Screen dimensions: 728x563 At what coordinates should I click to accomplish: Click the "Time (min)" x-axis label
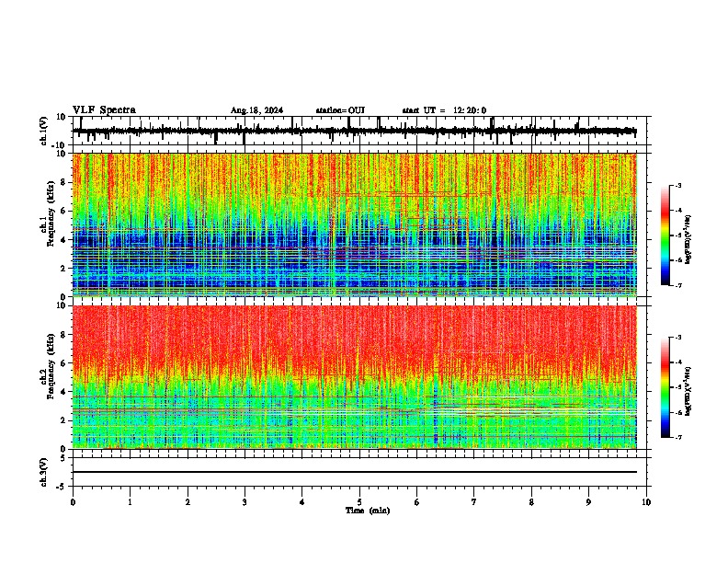(x=368, y=511)
